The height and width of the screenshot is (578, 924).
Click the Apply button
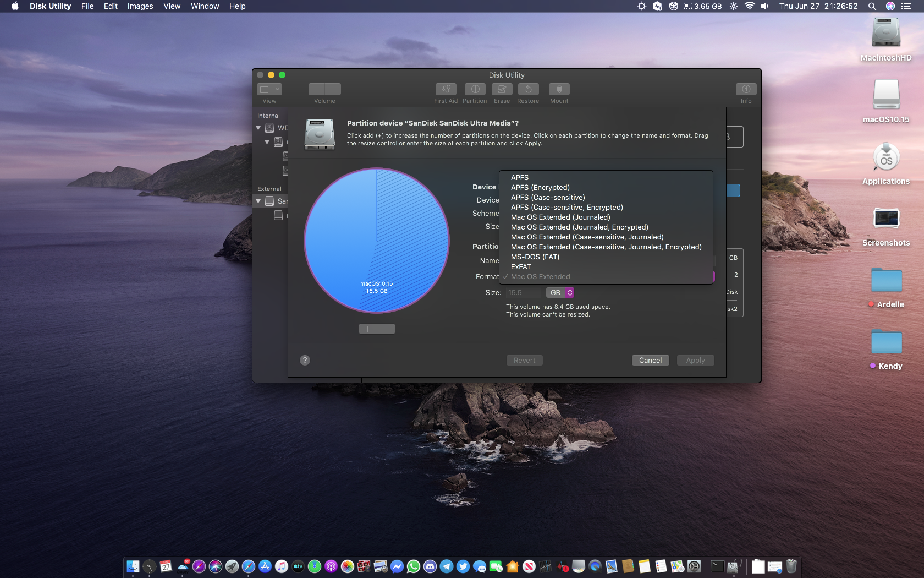click(x=695, y=360)
